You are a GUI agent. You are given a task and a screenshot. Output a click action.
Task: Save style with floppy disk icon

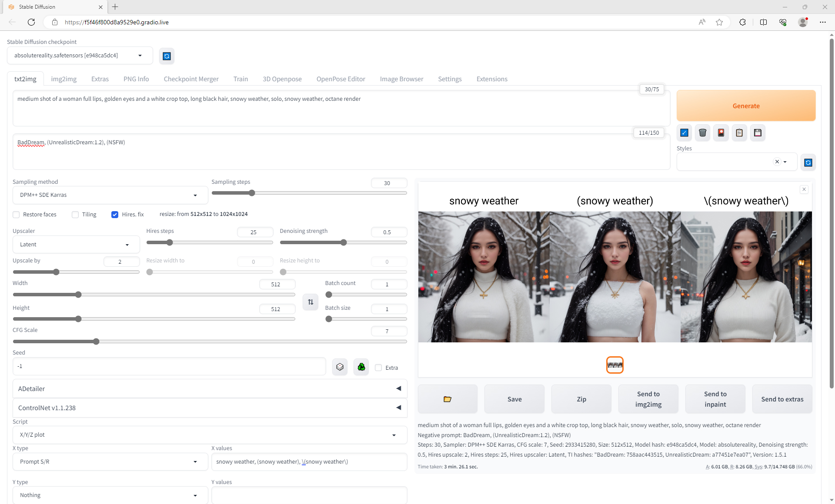[x=758, y=133]
